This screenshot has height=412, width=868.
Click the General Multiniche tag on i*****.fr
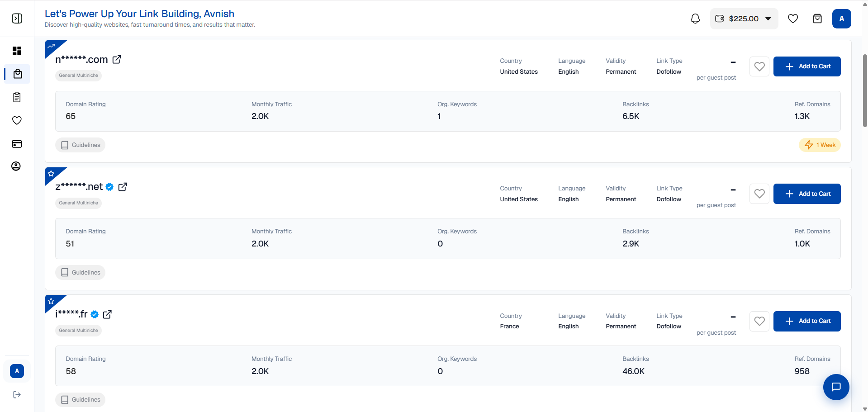click(79, 331)
